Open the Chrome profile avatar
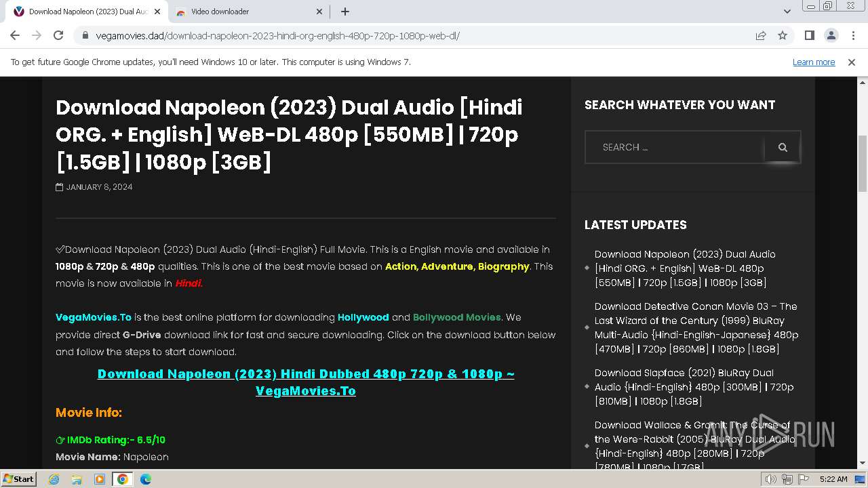 [831, 35]
